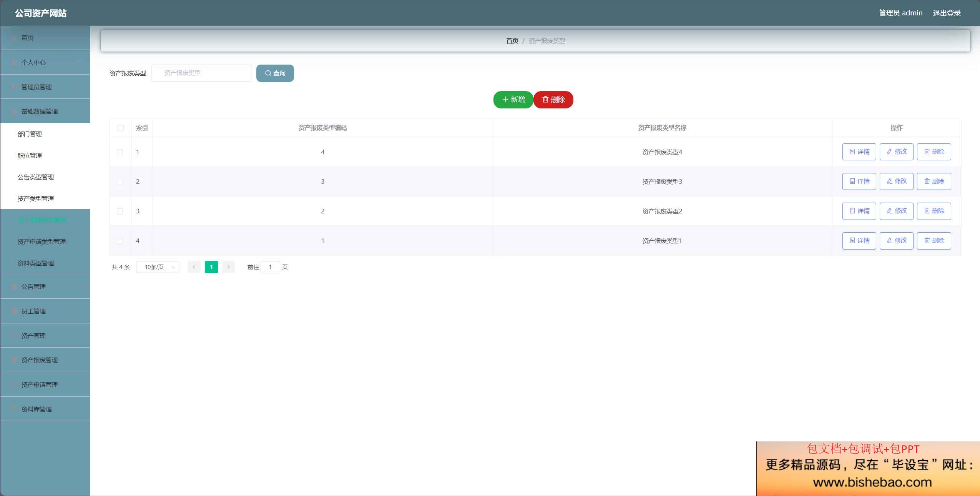Check the row with index 1
This screenshot has height=496, width=980.
pos(120,152)
